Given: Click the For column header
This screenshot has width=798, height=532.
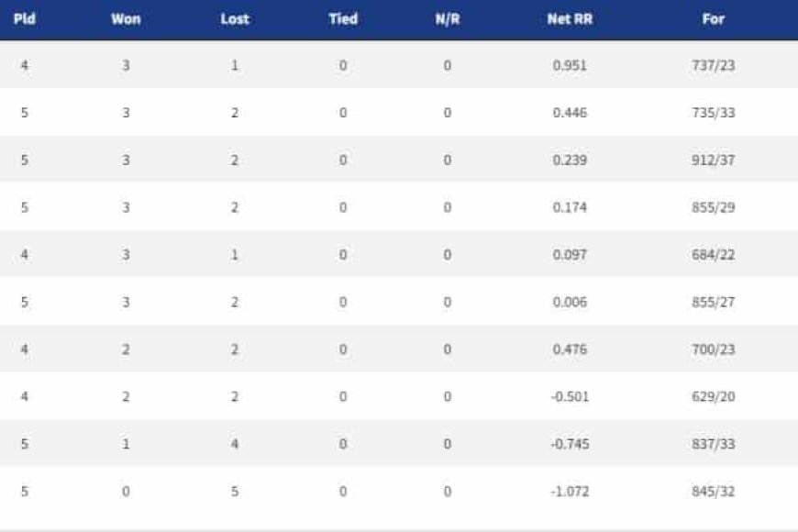Looking at the screenshot, I should pos(713,19).
